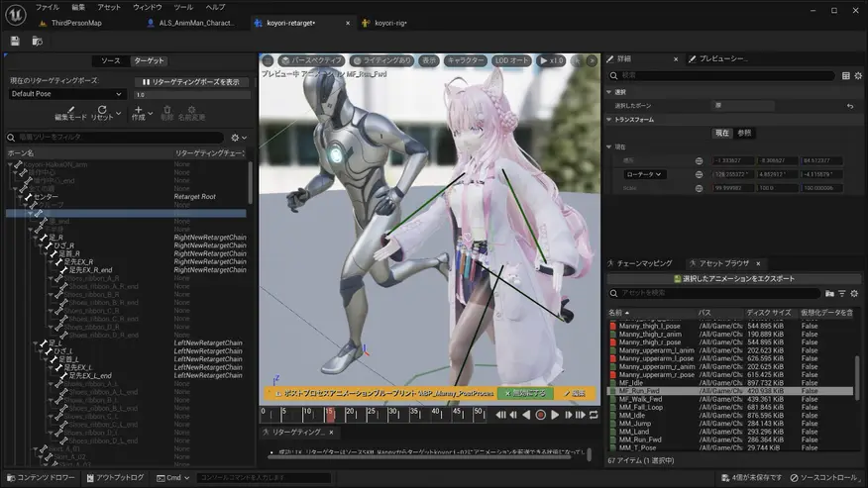
Task: Click the asset browser add-folder icon
Action: point(829,293)
